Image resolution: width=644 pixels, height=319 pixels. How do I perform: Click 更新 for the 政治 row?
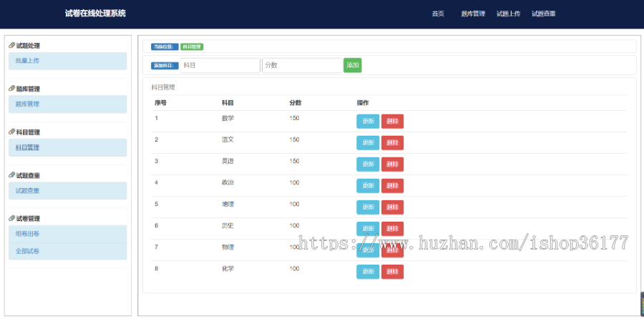coord(368,186)
